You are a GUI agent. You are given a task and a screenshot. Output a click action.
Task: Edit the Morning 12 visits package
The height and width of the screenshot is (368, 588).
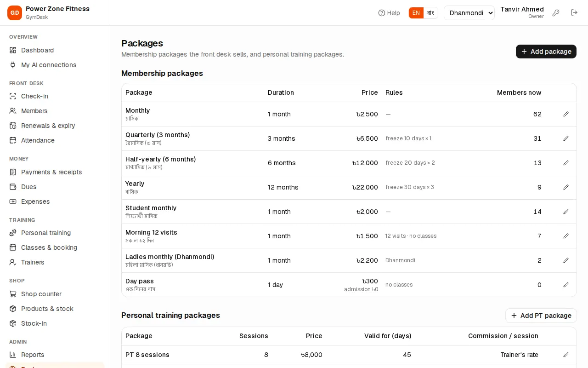pyautogui.click(x=566, y=236)
